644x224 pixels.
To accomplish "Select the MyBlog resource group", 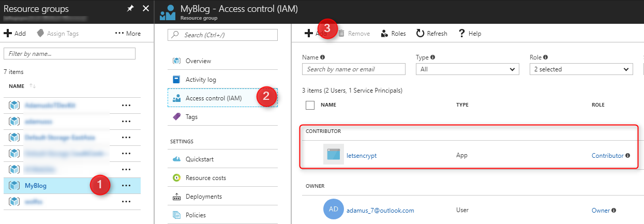I will (36, 185).
